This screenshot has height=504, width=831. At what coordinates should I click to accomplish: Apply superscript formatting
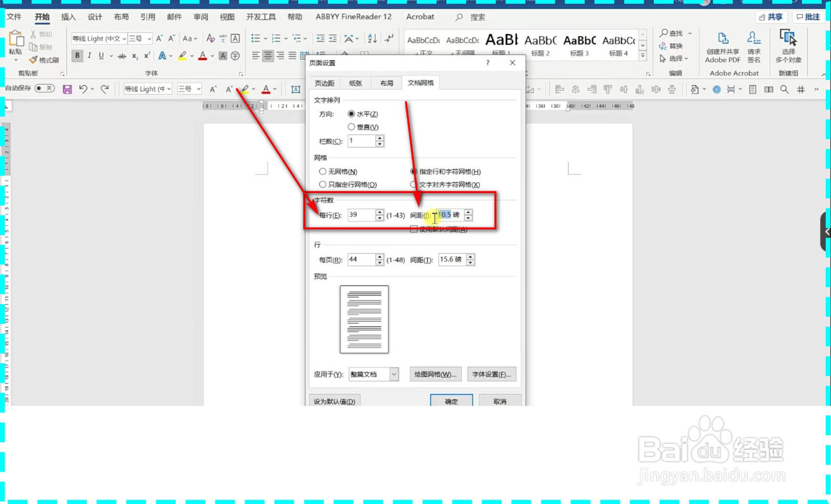tap(147, 56)
